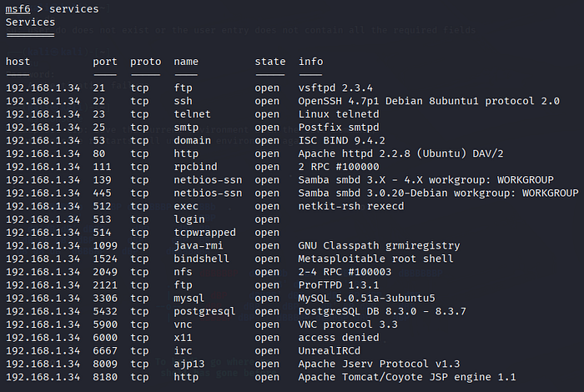The width and height of the screenshot is (584, 392).
Task: Click the 'login' service name
Action: click(189, 219)
